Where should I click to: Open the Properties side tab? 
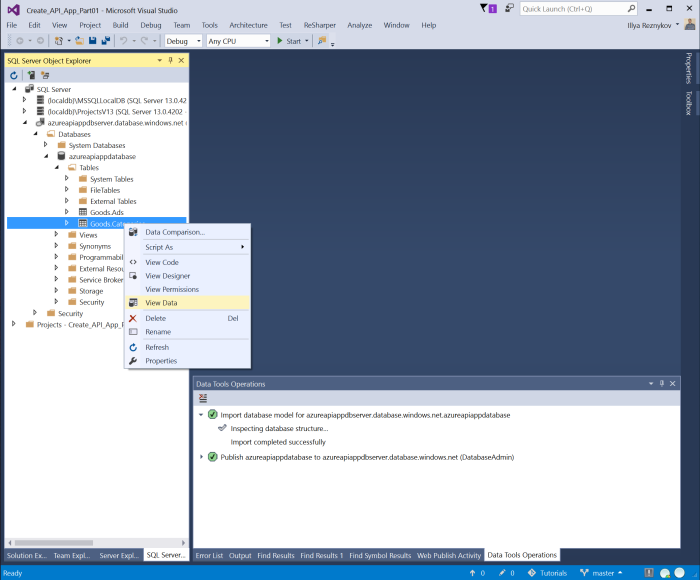click(x=689, y=68)
